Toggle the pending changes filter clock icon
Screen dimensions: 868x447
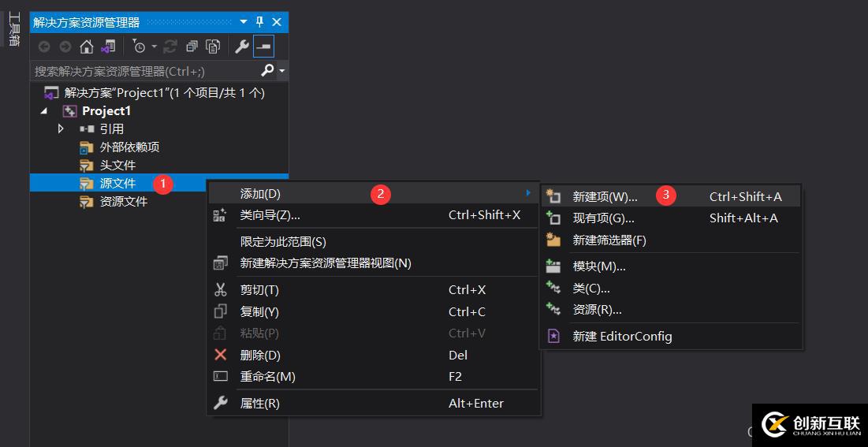[139, 47]
